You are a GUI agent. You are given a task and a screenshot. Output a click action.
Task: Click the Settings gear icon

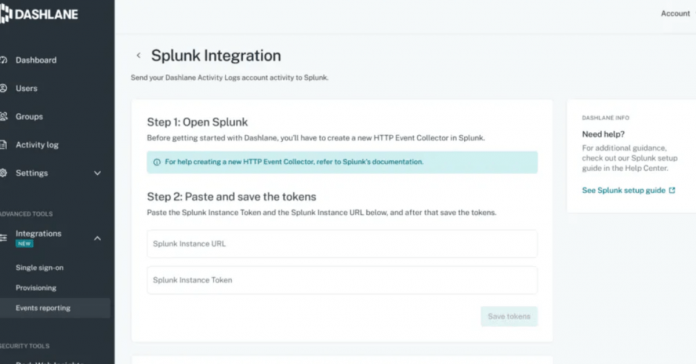pyautogui.click(x=3, y=173)
